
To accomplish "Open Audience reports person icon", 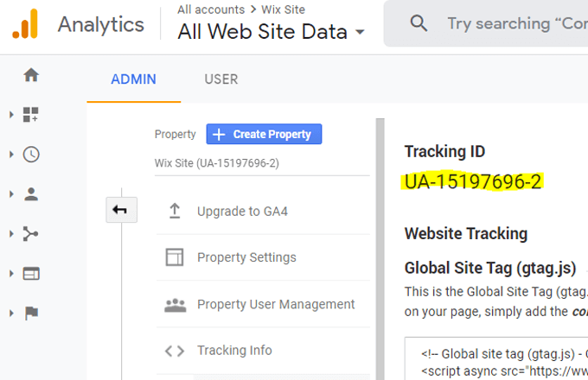I will [31, 194].
